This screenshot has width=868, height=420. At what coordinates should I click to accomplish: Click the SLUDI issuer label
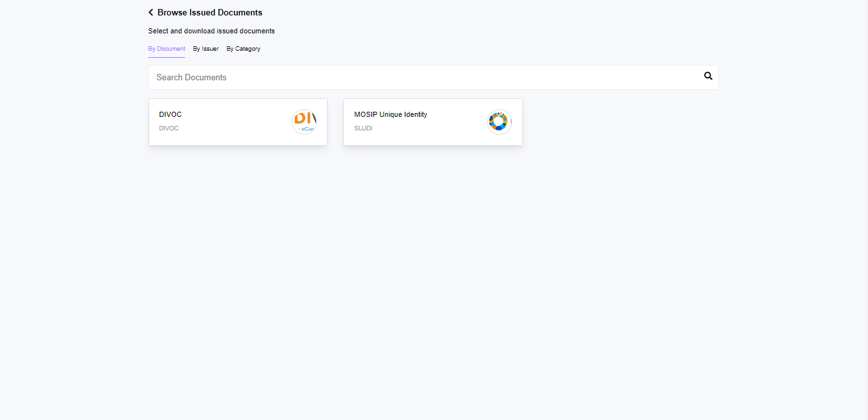point(363,128)
